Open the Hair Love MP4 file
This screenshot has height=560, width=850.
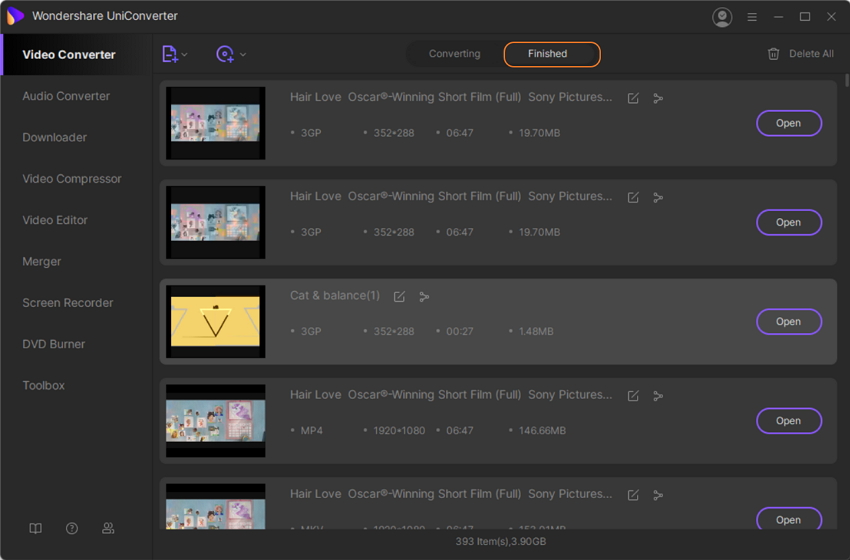[789, 421]
